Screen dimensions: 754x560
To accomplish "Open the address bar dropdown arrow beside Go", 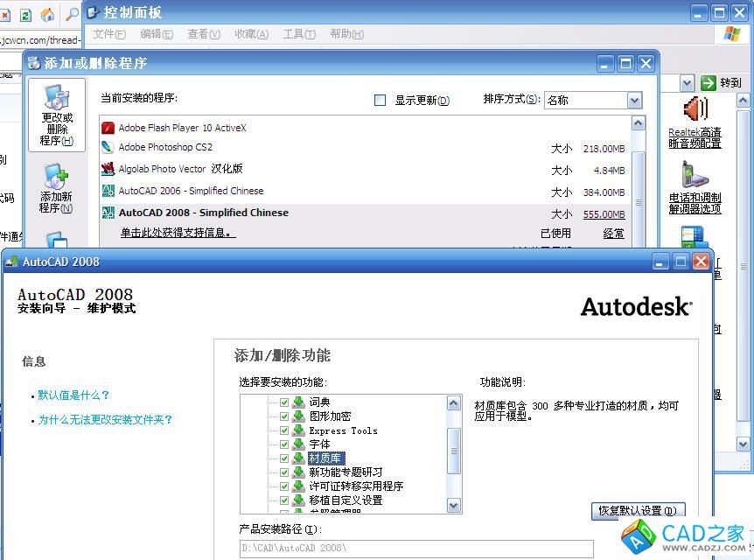I will tap(687, 82).
